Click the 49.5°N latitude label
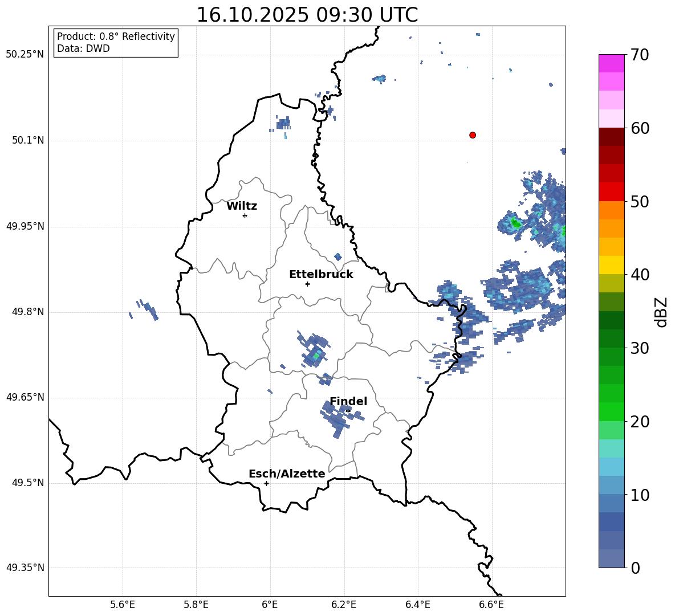 [29, 483]
